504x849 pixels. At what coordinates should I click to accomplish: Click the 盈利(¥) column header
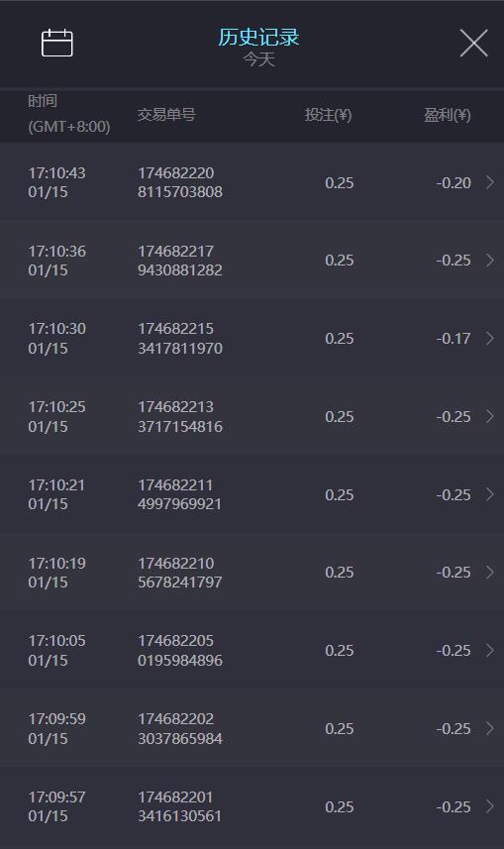point(448,115)
